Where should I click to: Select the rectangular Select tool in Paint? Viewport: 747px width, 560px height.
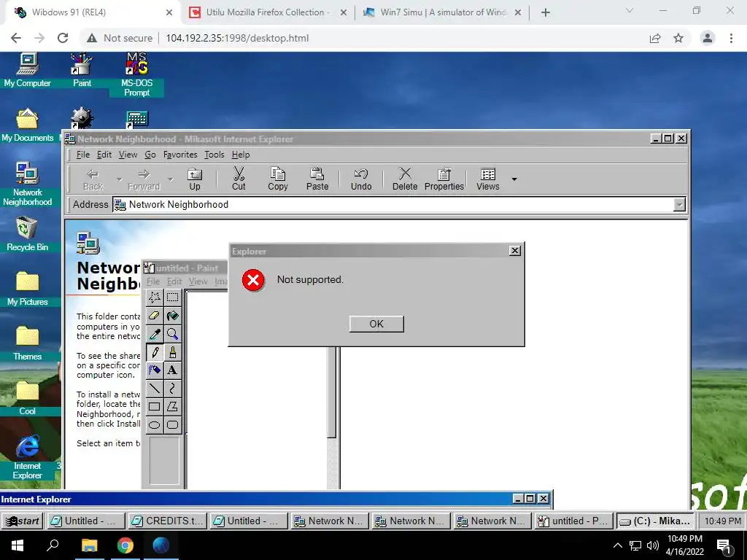coord(172,297)
